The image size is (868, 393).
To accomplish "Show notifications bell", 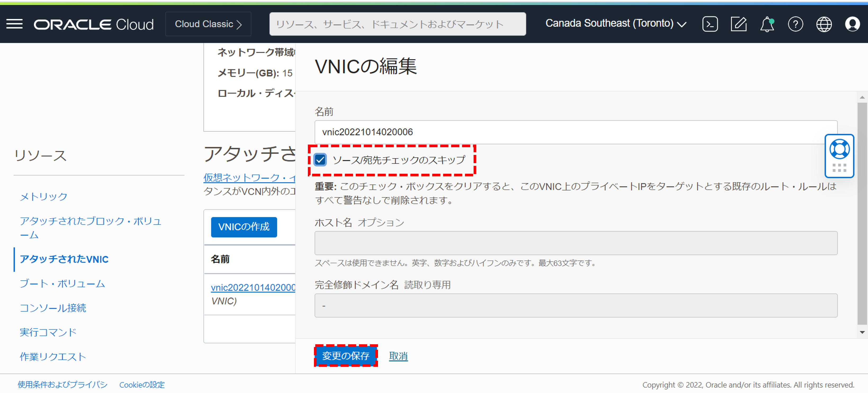I will tap(767, 24).
